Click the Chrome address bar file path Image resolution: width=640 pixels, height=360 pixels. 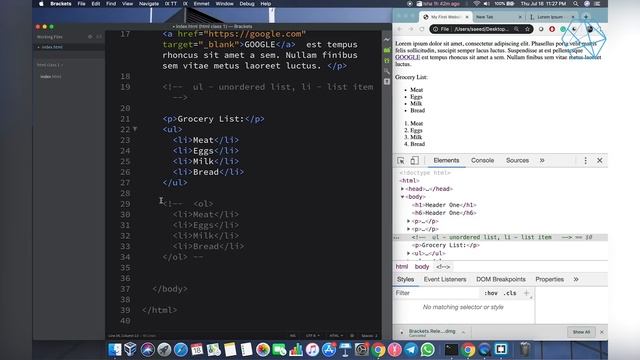pos(481,29)
